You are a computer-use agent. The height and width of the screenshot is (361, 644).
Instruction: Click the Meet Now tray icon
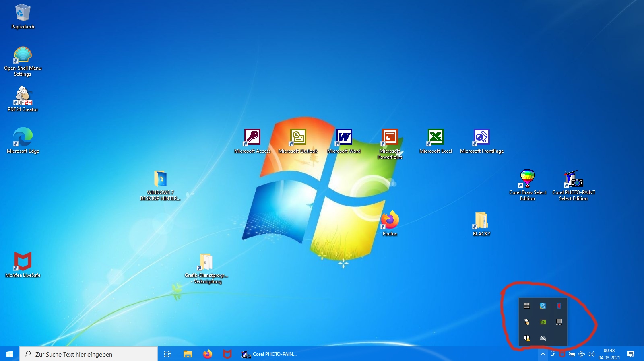pyautogui.click(x=553, y=354)
